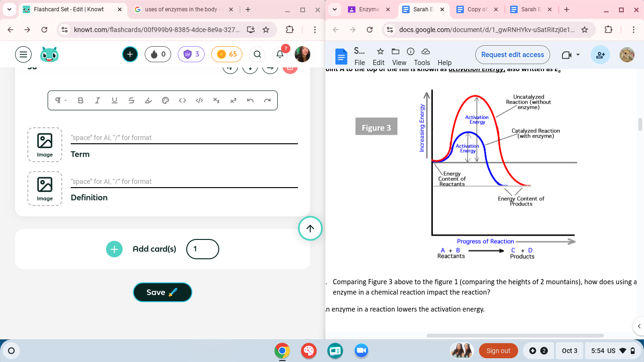Open the Docs side panel arrow
Viewport: 644px width, 362px height.
tap(639, 326)
